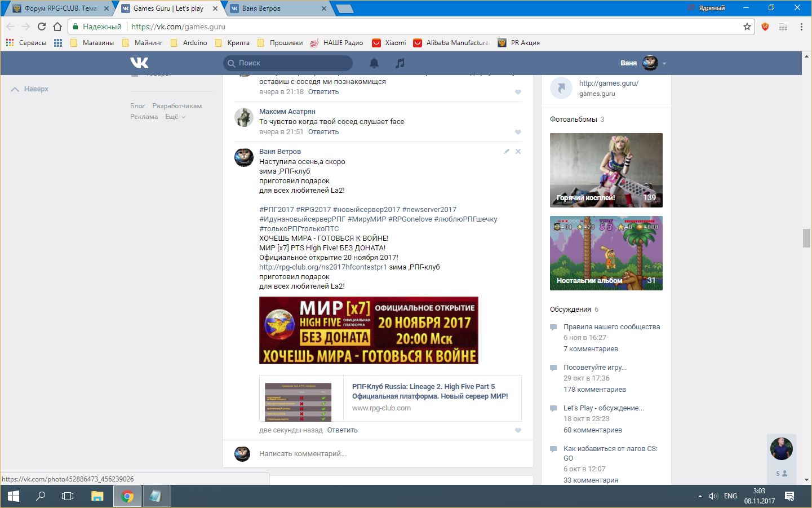Bookmark this page with the star icon
The image size is (812, 508).
747,26
